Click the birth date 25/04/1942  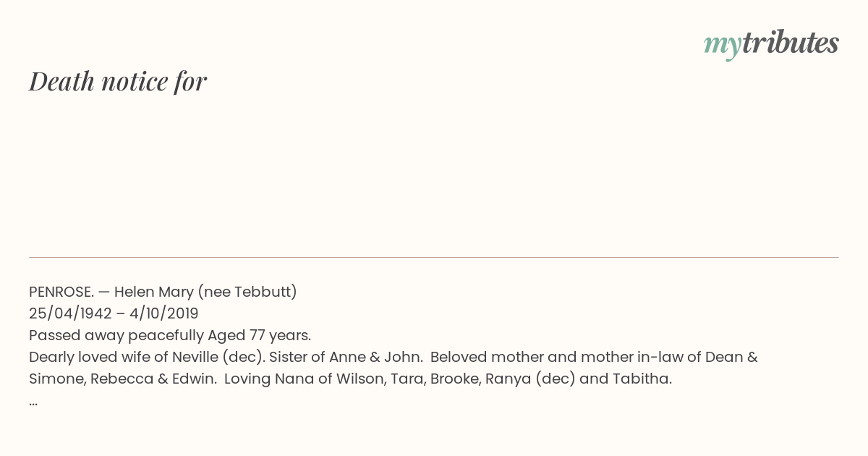click(x=70, y=313)
